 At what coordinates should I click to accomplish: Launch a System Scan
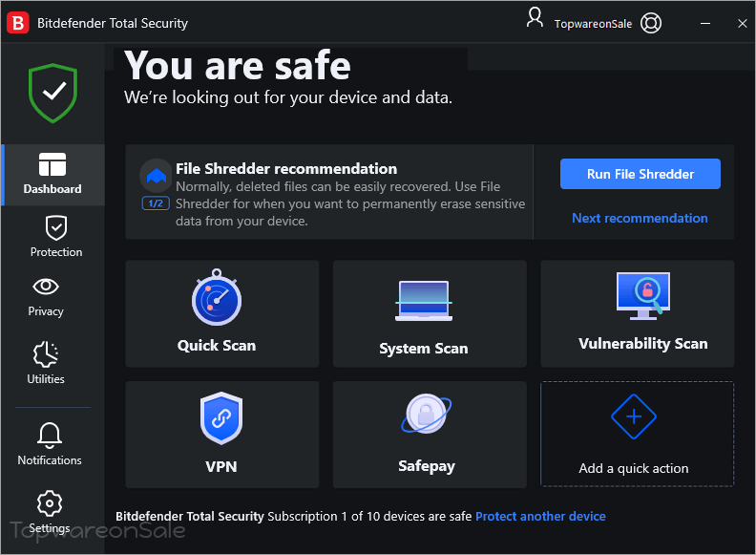[x=430, y=313]
